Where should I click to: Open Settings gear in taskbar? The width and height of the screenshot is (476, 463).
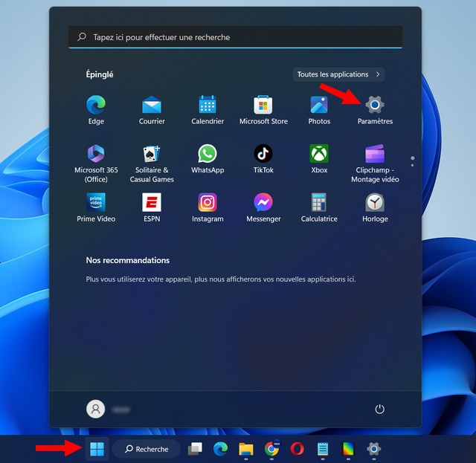point(373,449)
